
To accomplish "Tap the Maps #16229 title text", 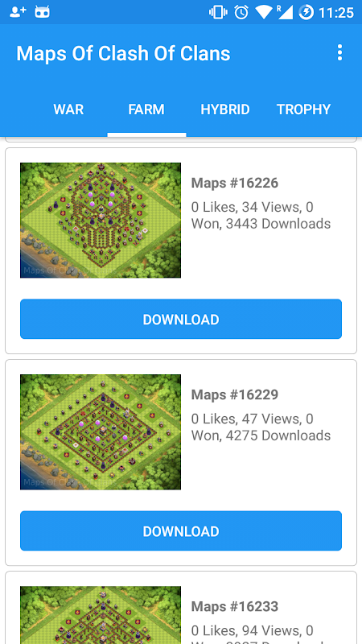I will 235,394.
